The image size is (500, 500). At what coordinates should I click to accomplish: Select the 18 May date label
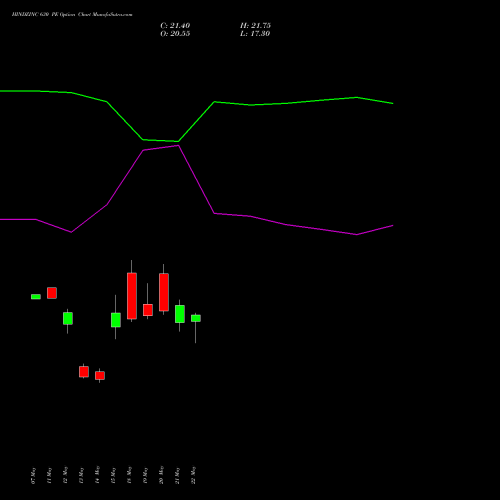pyautogui.click(x=129, y=476)
